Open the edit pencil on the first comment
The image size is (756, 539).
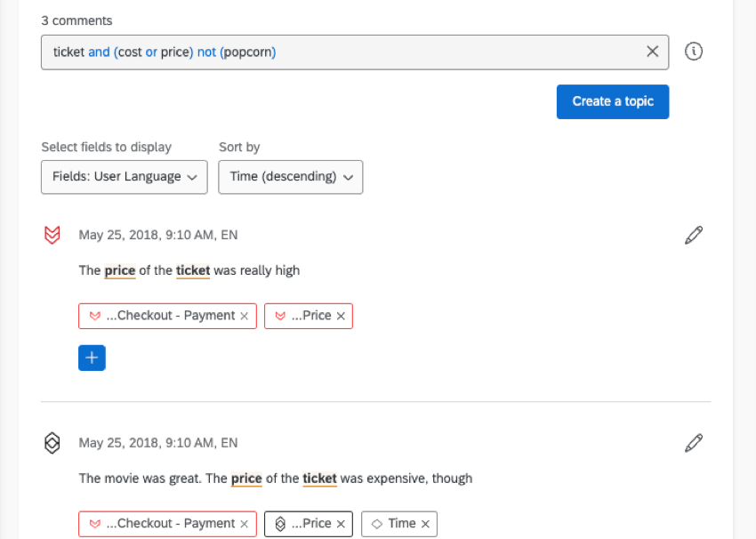coord(694,234)
